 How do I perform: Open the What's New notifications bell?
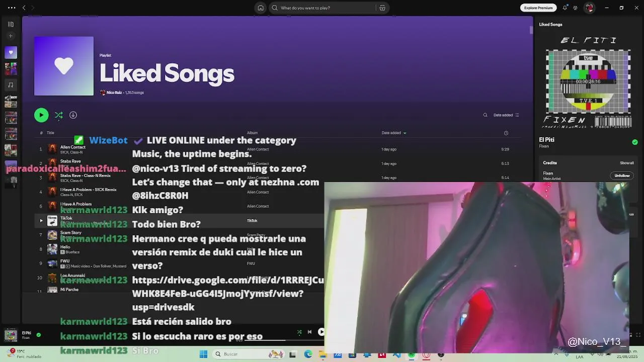pos(565,8)
